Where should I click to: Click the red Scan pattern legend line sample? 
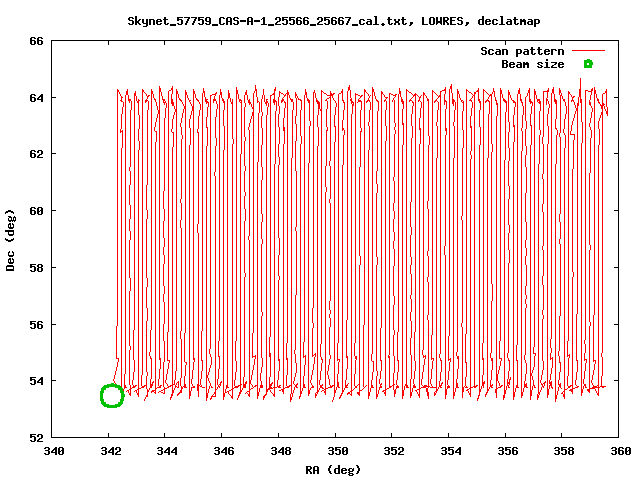tap(588, 51)
